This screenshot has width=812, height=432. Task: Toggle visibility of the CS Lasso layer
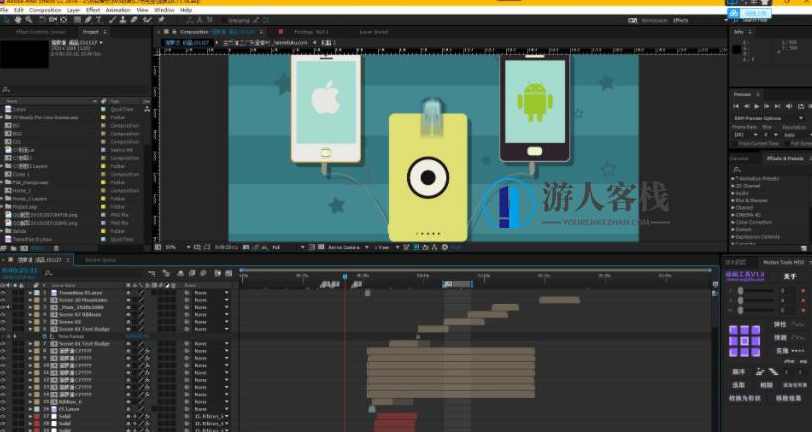pos(4,408)
